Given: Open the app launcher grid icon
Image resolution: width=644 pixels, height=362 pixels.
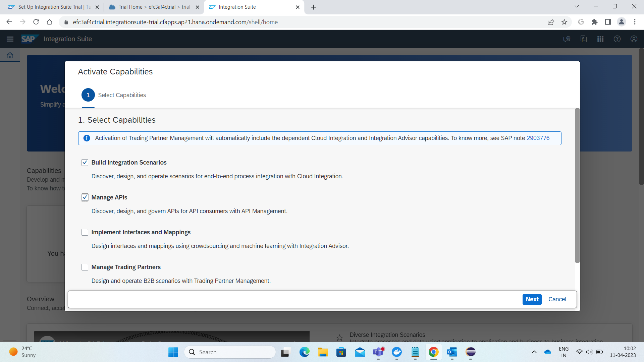Looking at the screenshot, I should pos(600,39).
